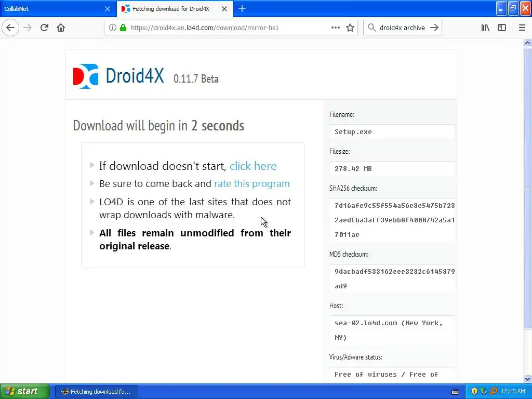Image resolution: width=532 pixels, height=399 pixels.
Task: Open the browser home page
Action: 61,28
